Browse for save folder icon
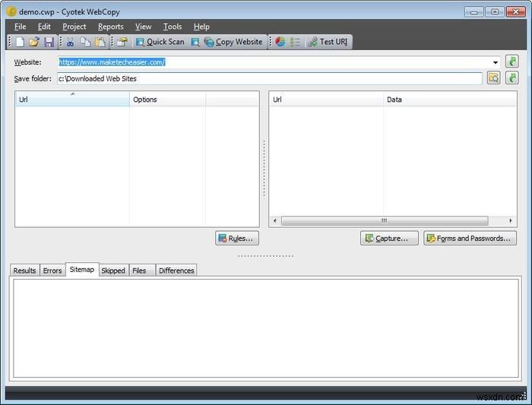The height and width of the screenshot is (405, 532). pyautogui.click(x=494, y=78)
